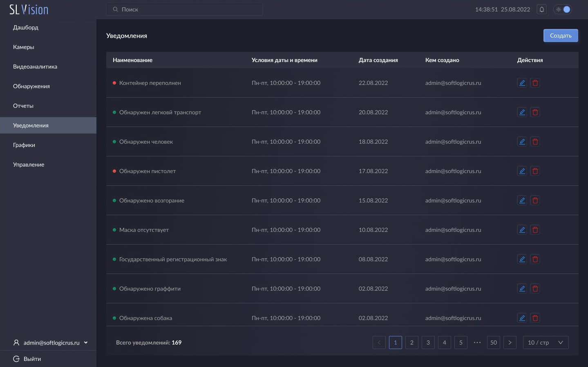This screenshot has height=367, width=588.
Task: Edit the 'Обнаружена собака' notification
Action: tap(522, 318)
